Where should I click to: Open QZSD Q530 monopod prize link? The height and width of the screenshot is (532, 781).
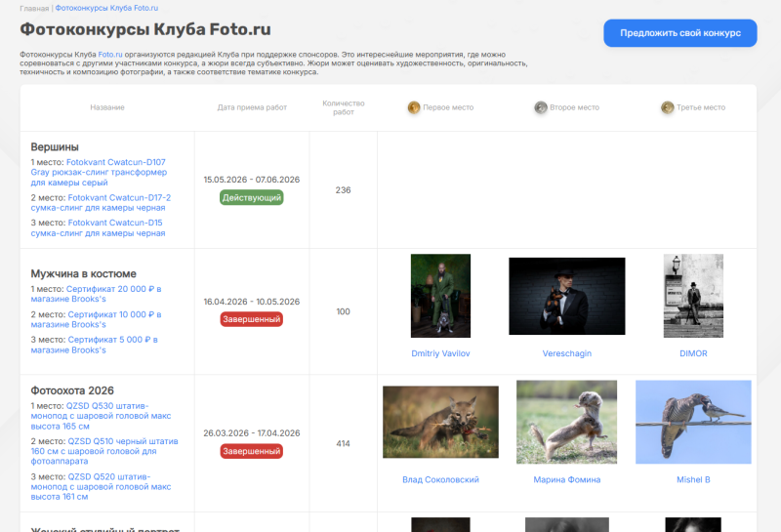coord(101,416)
